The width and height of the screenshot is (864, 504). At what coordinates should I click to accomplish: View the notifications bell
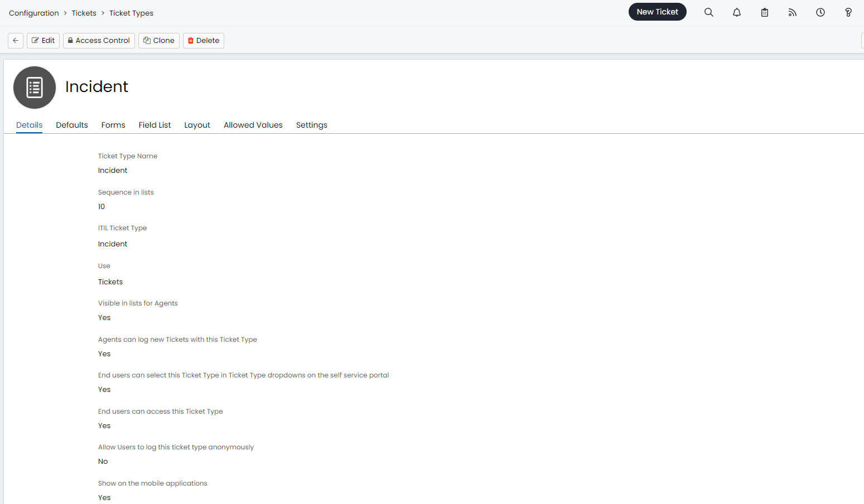click(736, 12)
